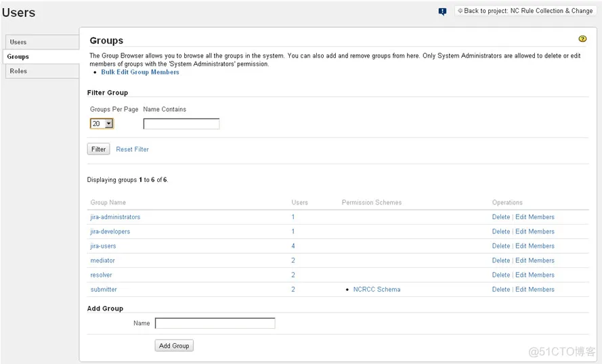Open the submitter group link
The width and height of the screenshot is (602, 364).
point(104,290)
